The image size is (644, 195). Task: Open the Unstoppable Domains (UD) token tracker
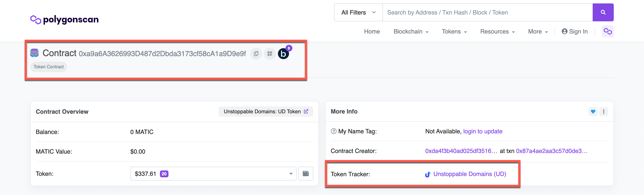[x=470, y=174]
